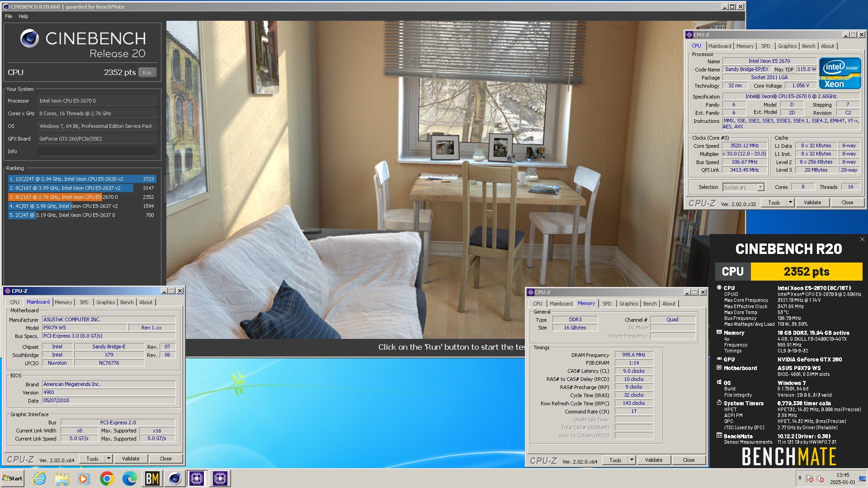Click P9X79 WS model field
This screenshot has width=868, height=488.
[x=84, y=328]
